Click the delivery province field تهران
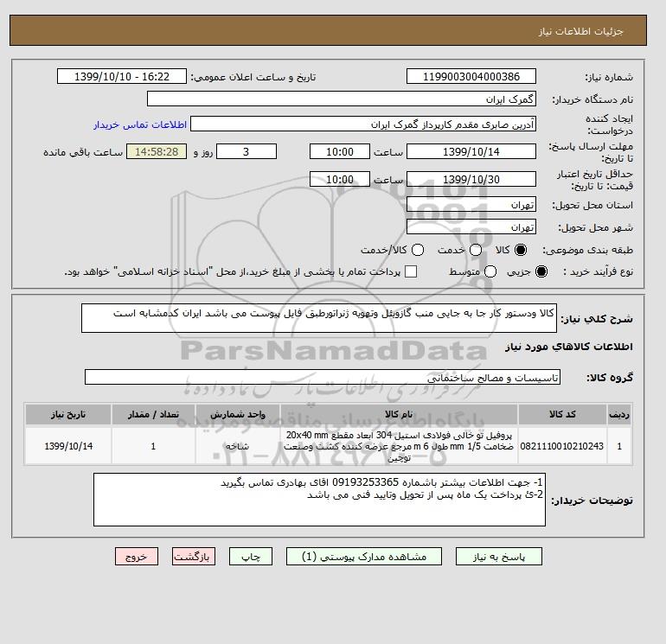This screenshot has width=666, height=644. [x=471, y=205]
